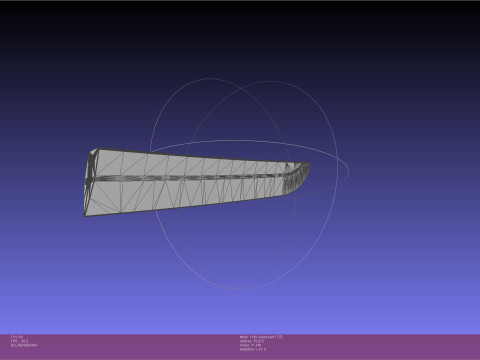Click the Selection line in the info bar
This screenshot has width=480, height=360.
pos(253,349)
